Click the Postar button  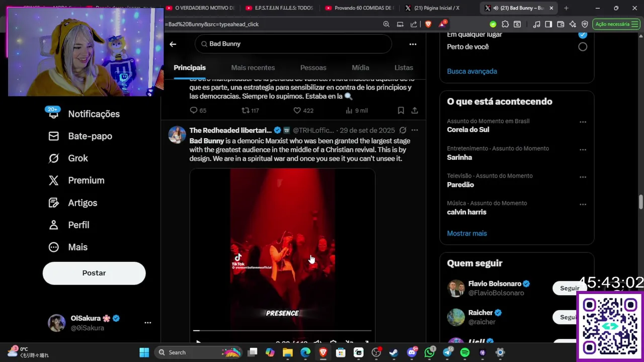tap(94, 273)
